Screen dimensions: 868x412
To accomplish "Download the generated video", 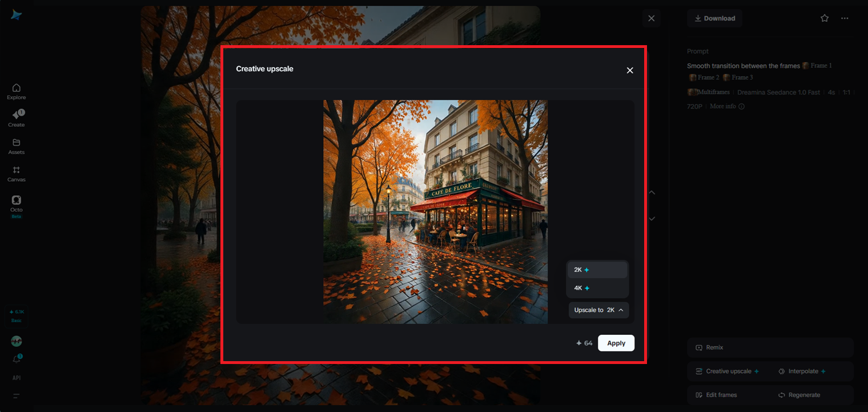I will tap(714, 18).
